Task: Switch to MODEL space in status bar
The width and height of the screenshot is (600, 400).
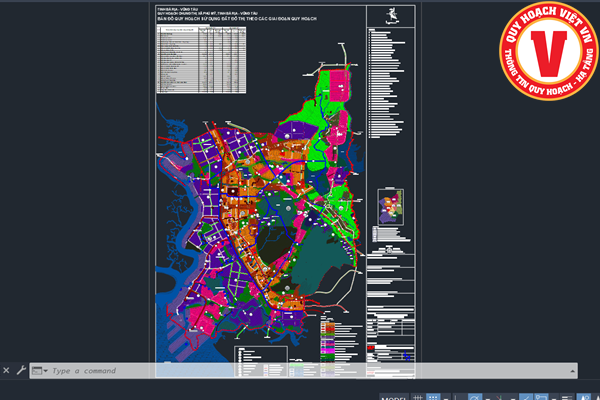Action: tap(393, 397)
